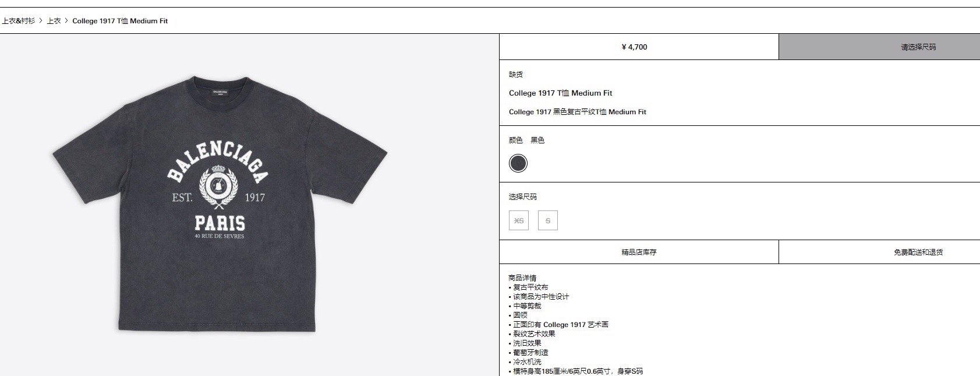Select the black color swatch
This screenshot has height=376, width=980.
click(518, 163)
